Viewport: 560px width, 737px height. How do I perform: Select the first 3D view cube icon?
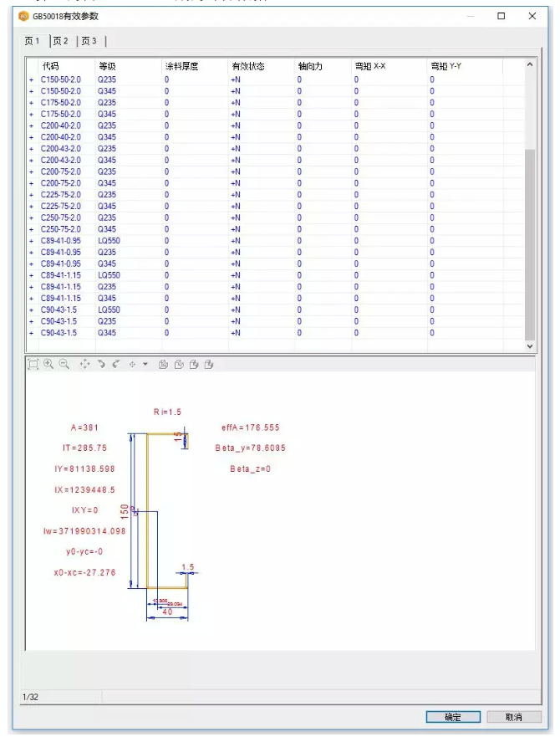coord(163,364)
